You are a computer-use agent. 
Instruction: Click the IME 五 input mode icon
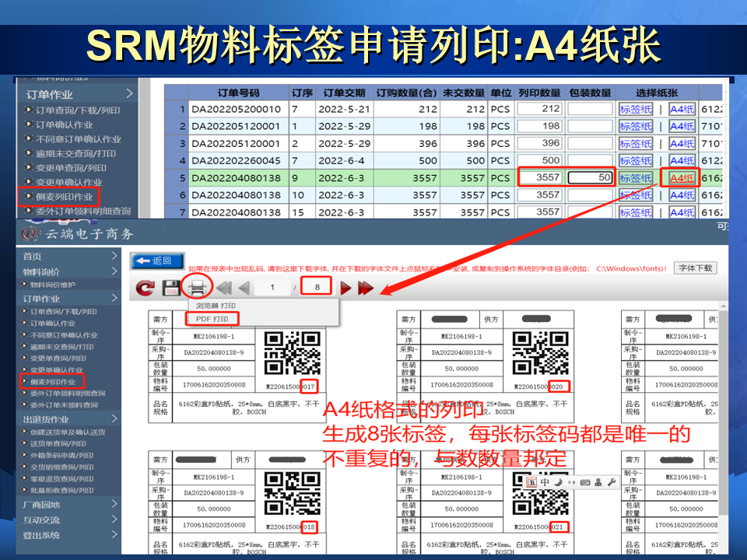coord(531,482)
